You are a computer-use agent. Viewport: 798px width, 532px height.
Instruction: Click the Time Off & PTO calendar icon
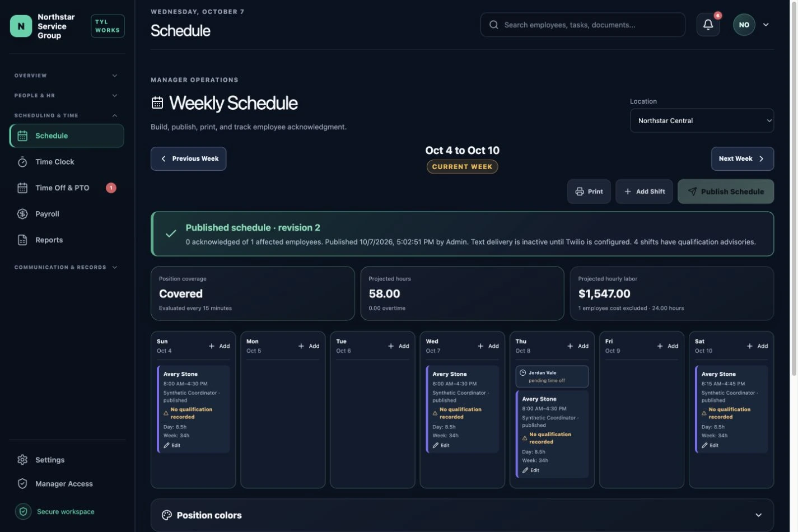pyautogui.click(x=22, y=188)
